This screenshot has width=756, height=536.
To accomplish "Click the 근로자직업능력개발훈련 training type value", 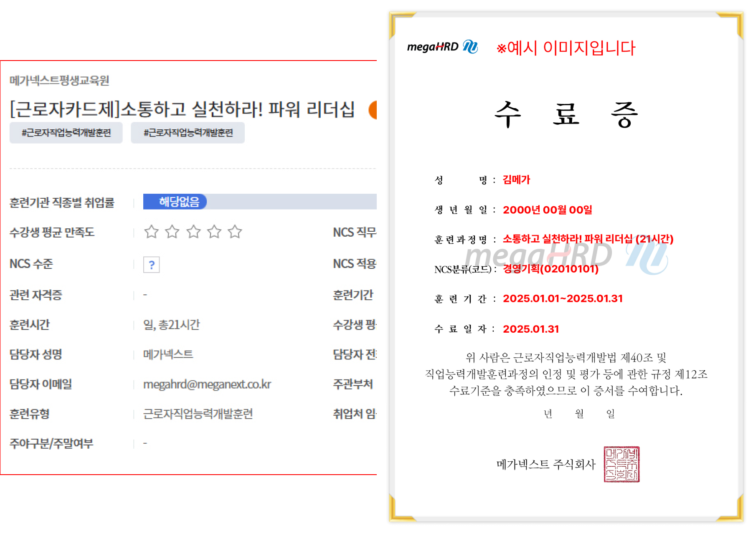I will 198,414.
